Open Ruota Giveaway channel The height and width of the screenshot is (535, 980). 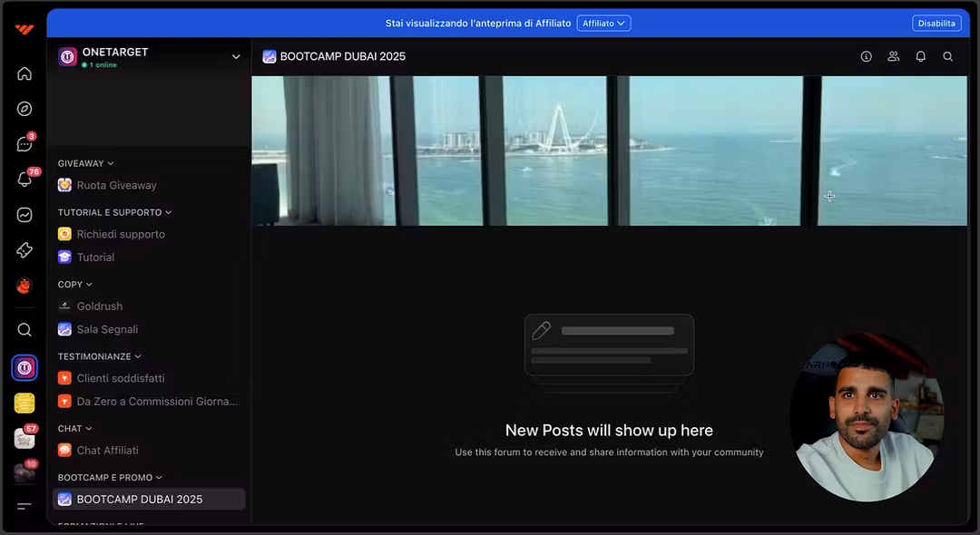point(149,185)
